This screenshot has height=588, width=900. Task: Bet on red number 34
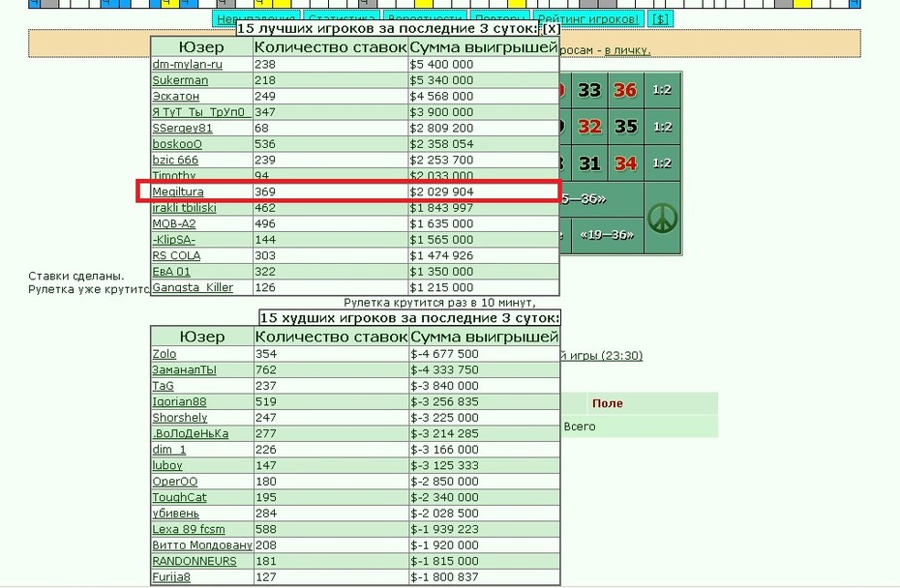[x=625, y=163]
